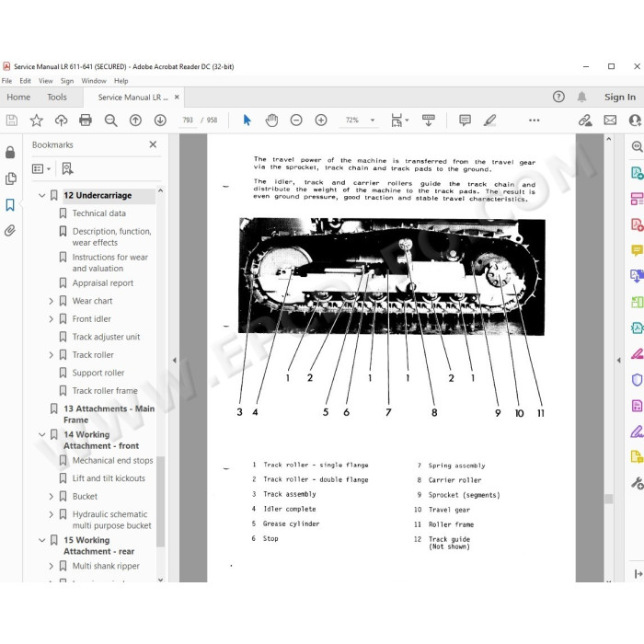
Task: Toggle read mode scrolling icon
Action: click(429, 120)
